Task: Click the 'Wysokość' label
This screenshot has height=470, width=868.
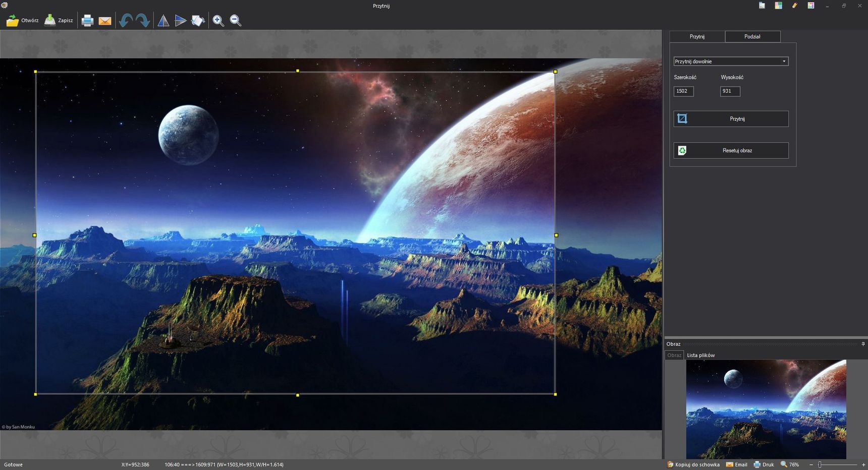Action: 732,77
